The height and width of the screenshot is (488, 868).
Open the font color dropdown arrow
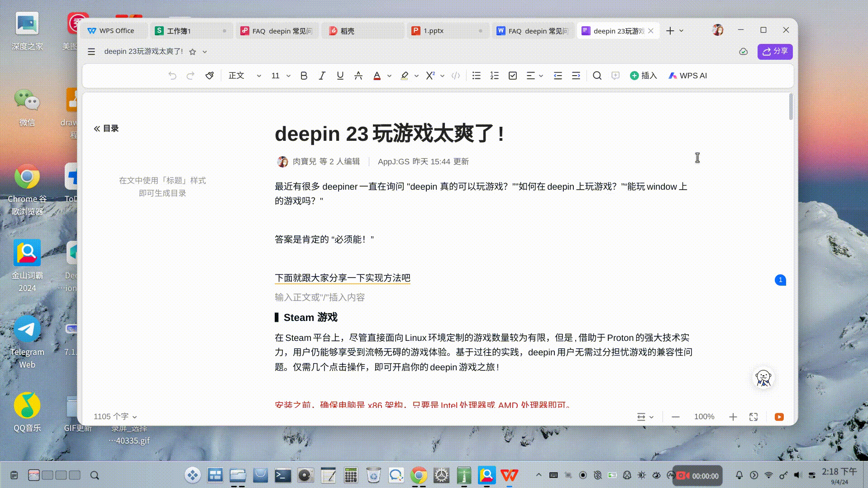[388, 76]
